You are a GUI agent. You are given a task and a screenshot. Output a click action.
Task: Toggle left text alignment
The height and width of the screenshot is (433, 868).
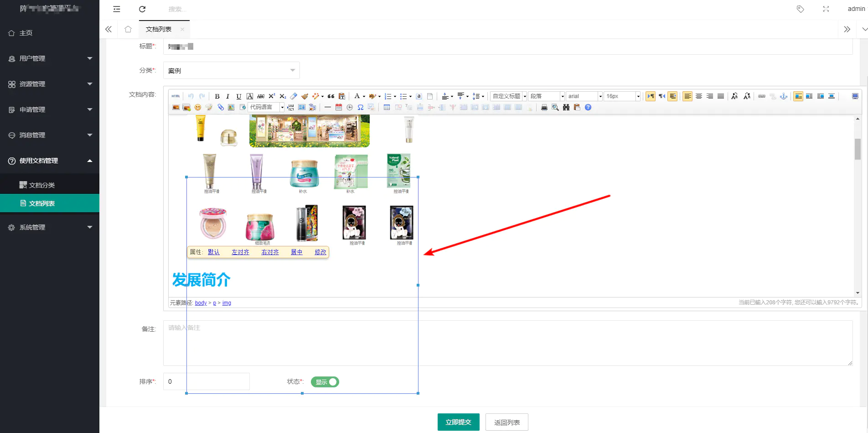687,96
